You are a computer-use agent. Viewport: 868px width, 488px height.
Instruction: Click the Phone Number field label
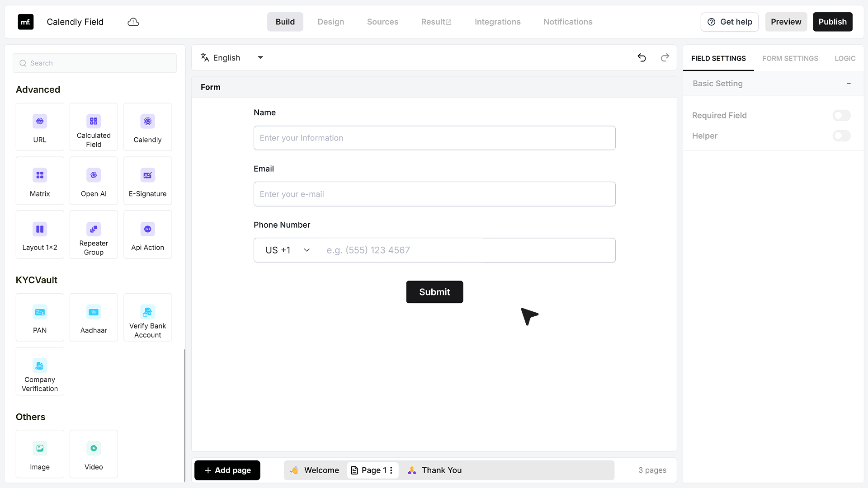282,225
